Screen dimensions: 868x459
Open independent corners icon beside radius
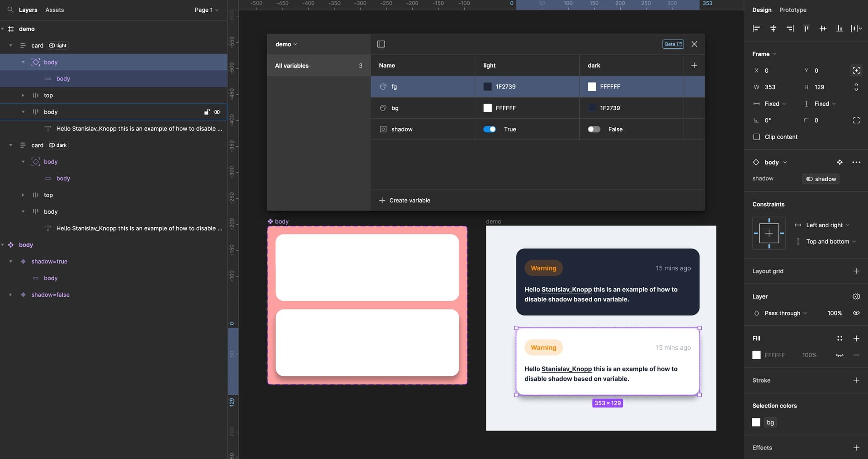point(856,120)
